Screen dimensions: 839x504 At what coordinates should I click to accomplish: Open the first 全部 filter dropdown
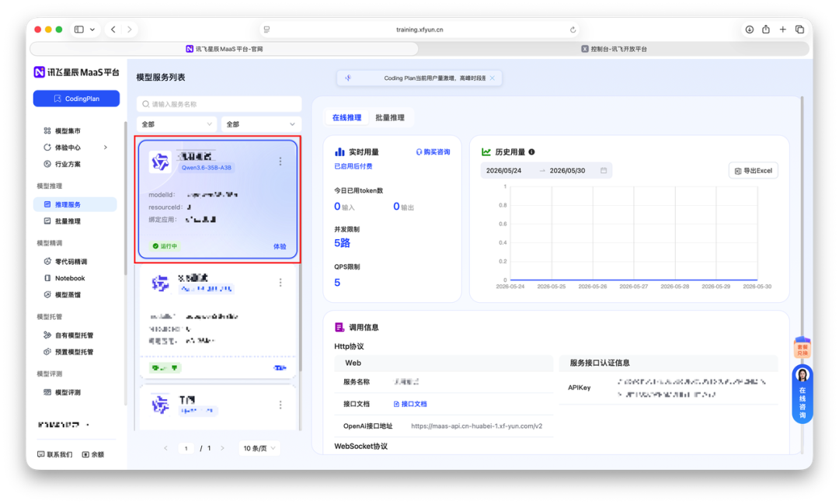click(176, 124)
